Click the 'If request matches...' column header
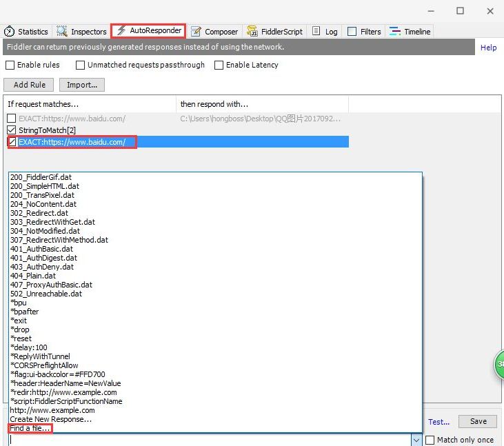 pos(90,104)
